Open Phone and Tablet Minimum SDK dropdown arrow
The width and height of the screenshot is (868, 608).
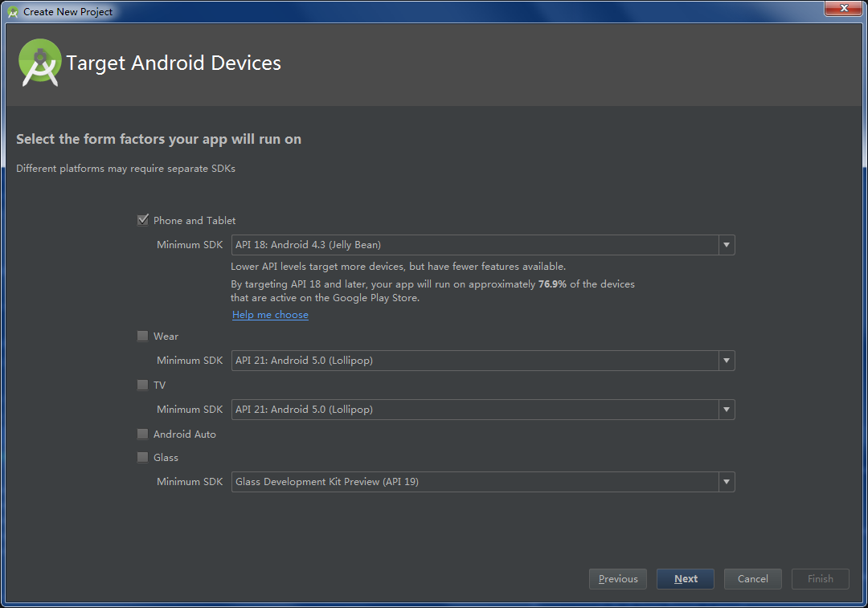tap(727, 245)
